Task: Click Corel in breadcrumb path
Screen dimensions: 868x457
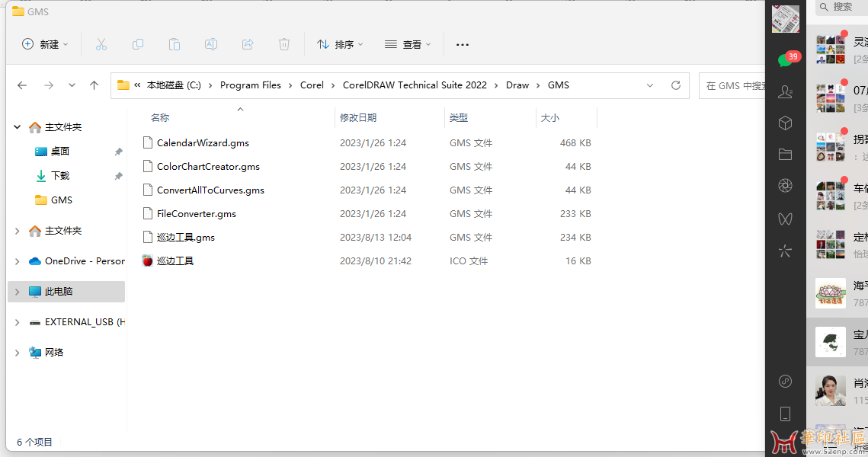Action: 312,85
